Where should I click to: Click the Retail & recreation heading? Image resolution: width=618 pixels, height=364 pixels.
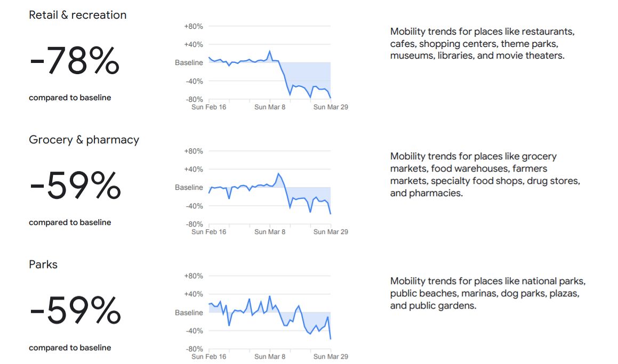point(78,15)
